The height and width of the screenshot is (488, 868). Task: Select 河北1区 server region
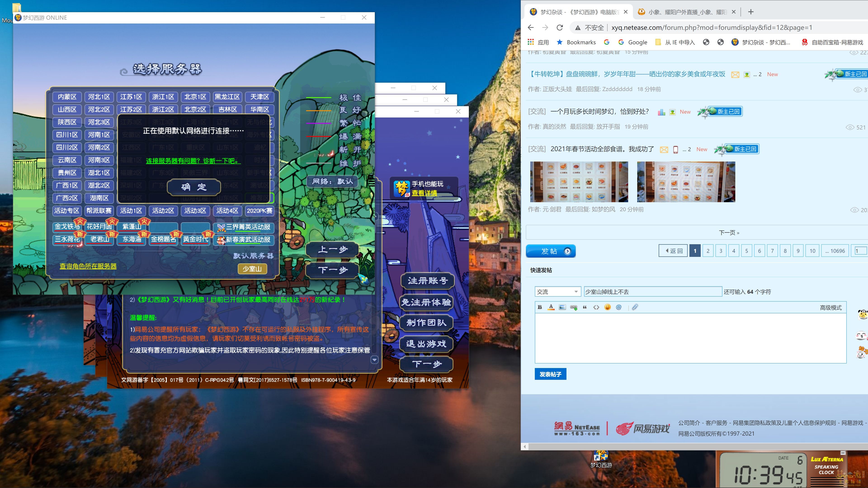(99, 97)
